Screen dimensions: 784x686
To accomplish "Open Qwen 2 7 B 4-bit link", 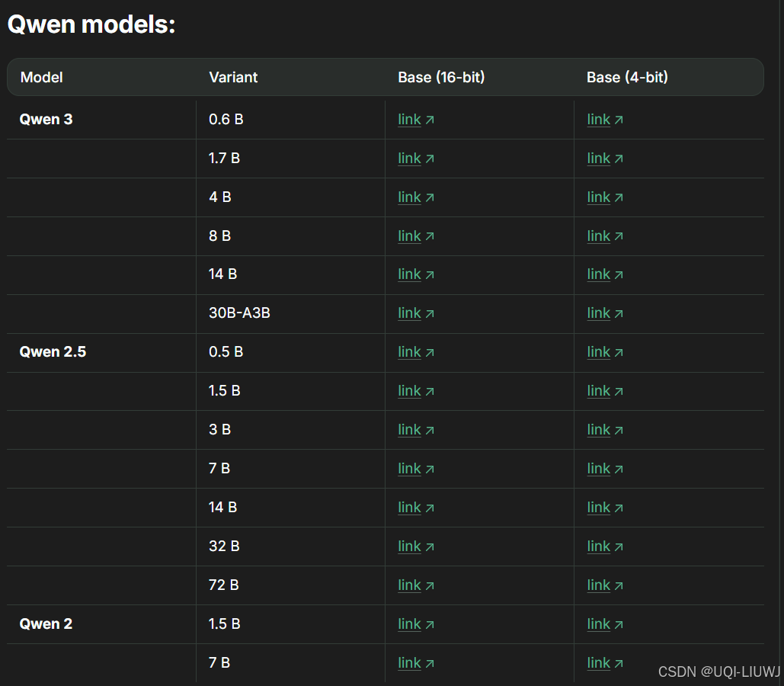I will click(x=604, y=663).
